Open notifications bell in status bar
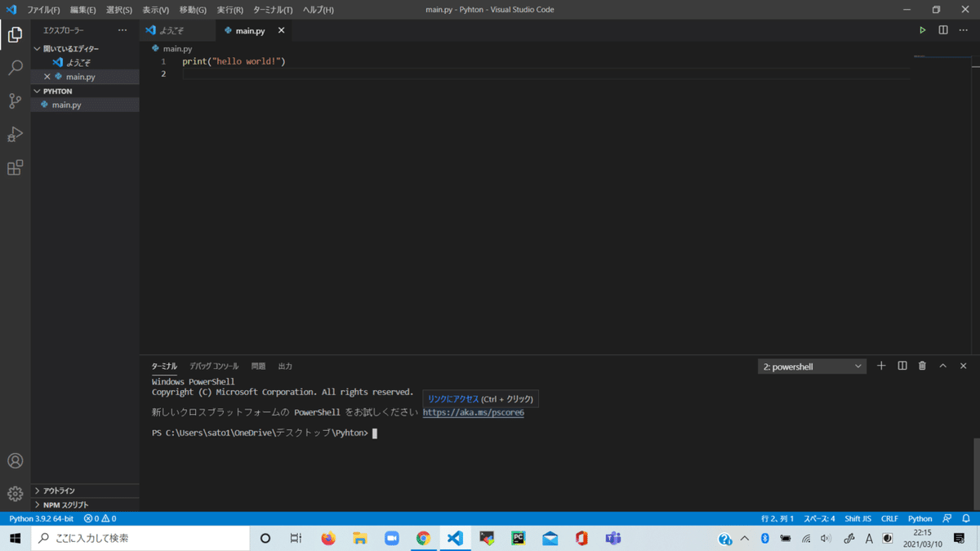Image resolution: width=980 pixels, height=551 pixels. click(966, 518)
